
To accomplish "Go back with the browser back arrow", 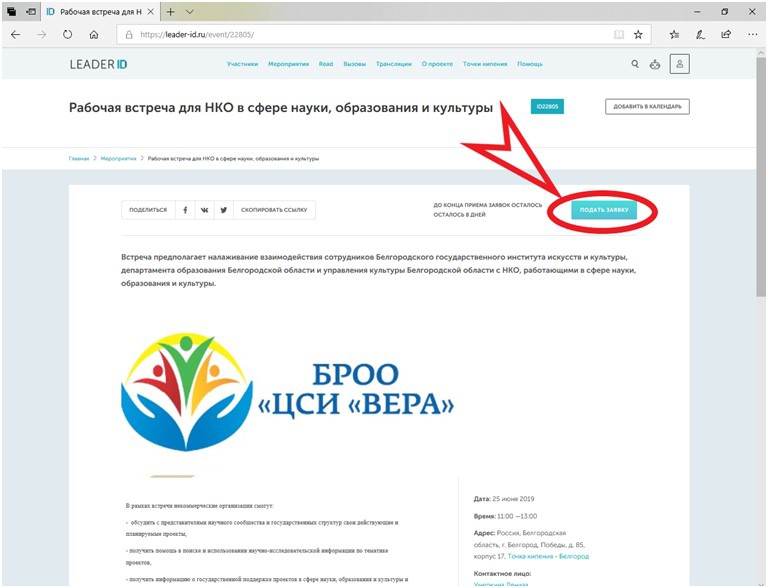I will (x=16, y=35).
